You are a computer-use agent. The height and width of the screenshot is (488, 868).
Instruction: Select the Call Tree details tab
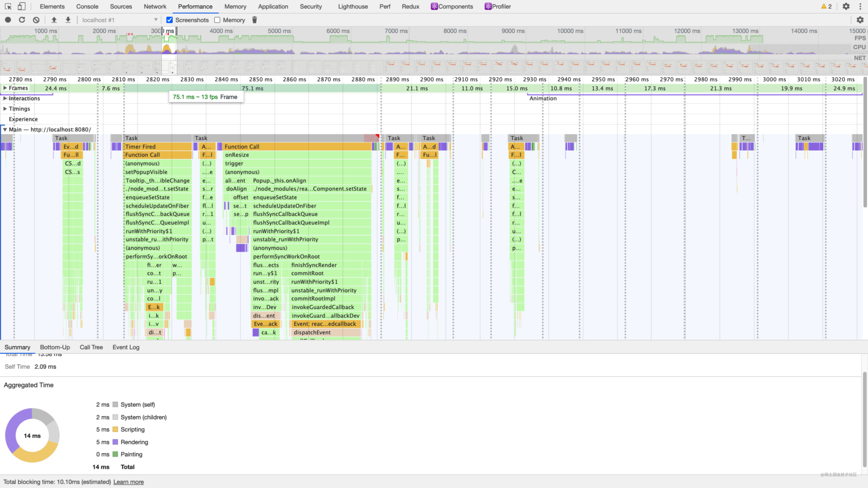coord(91,347)
